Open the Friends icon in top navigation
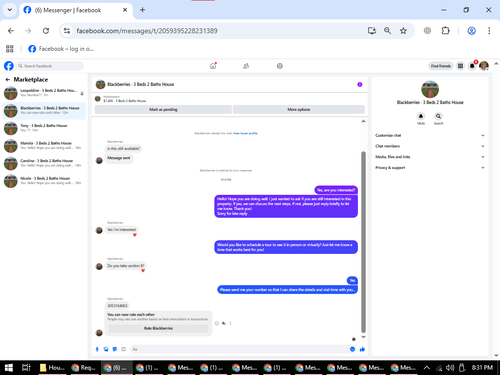The height and width of the screenshot is (375, 500). [x=246, y=66]
